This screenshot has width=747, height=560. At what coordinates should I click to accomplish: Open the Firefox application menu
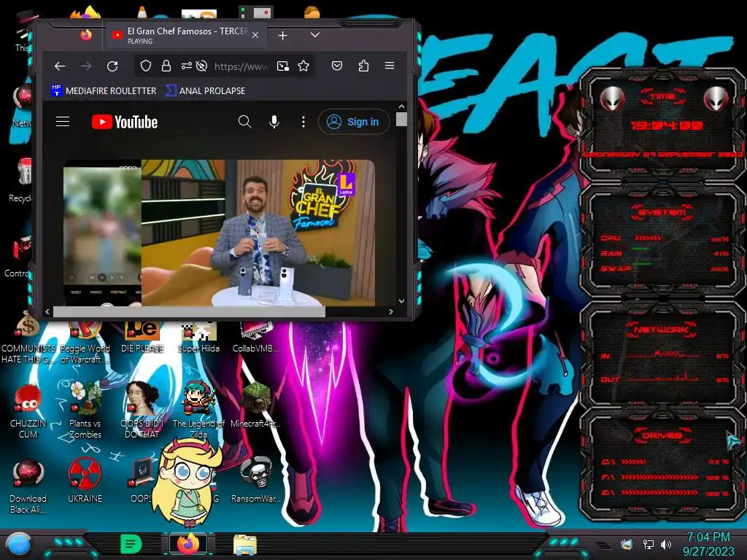390,66
